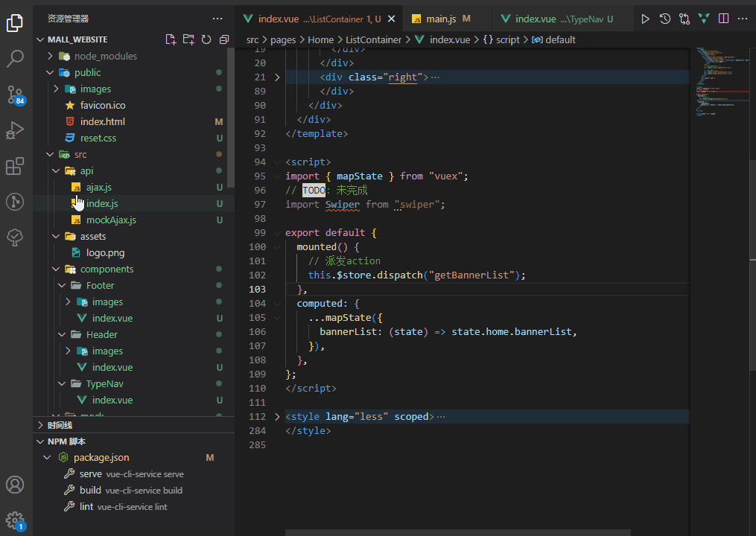
Task: Open the Extensions view
Action: (15, 166)
